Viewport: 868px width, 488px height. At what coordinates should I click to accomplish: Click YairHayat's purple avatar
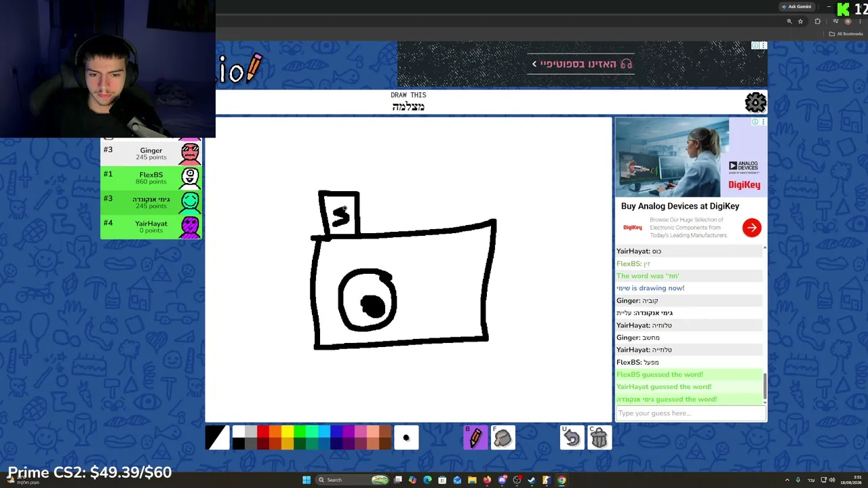point(190,226)
